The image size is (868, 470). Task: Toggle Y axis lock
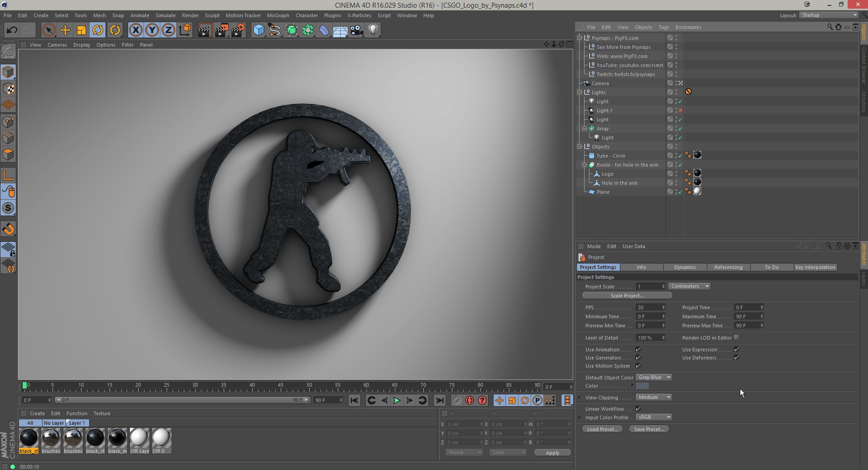152,30
